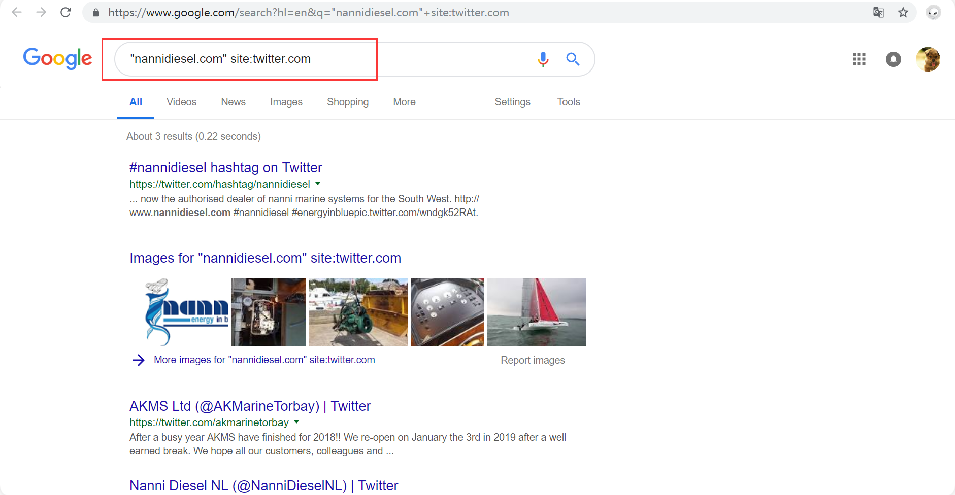Screen dimensions: 955x495
Task: Select the translate page icon in address bar
Action: pyautogui.click(x=878, y=12)
